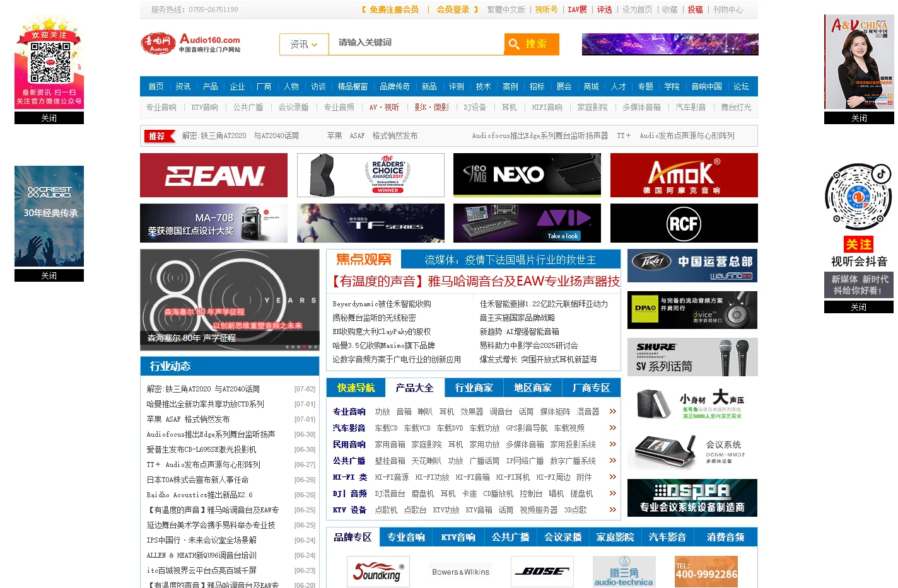
Task: Close the 视听会抖音 QR ad
Action: point(859,307)
